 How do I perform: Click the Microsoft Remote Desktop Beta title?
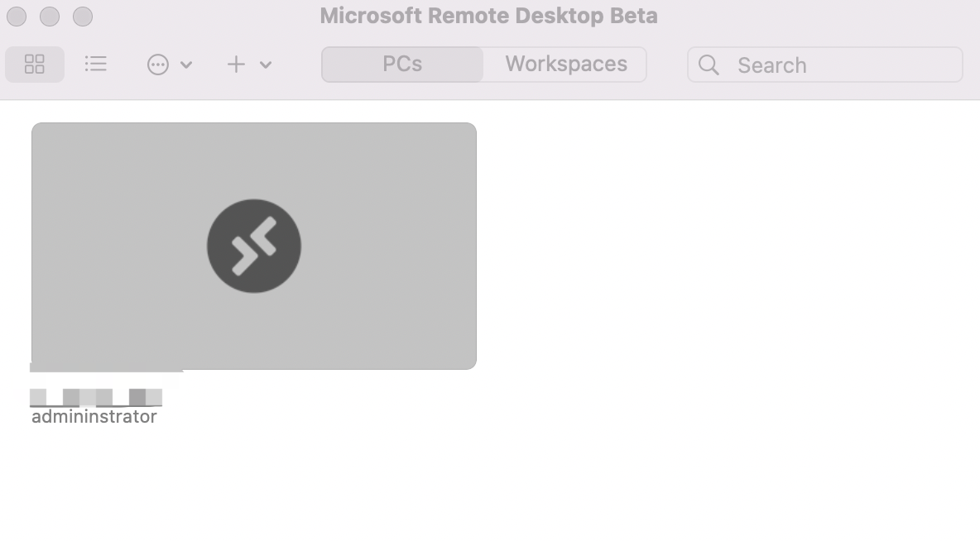point(488,16)
